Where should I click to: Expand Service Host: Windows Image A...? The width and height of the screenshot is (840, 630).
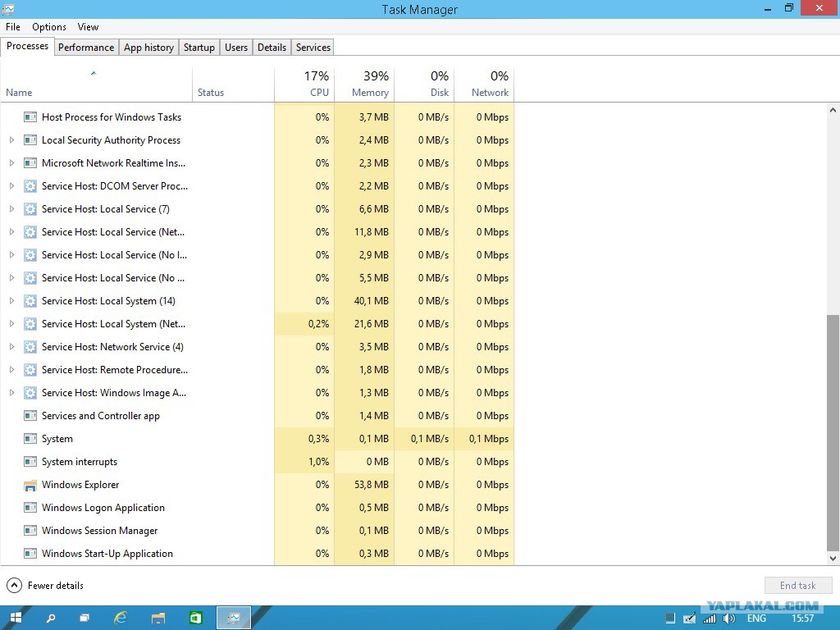[11, 393]
